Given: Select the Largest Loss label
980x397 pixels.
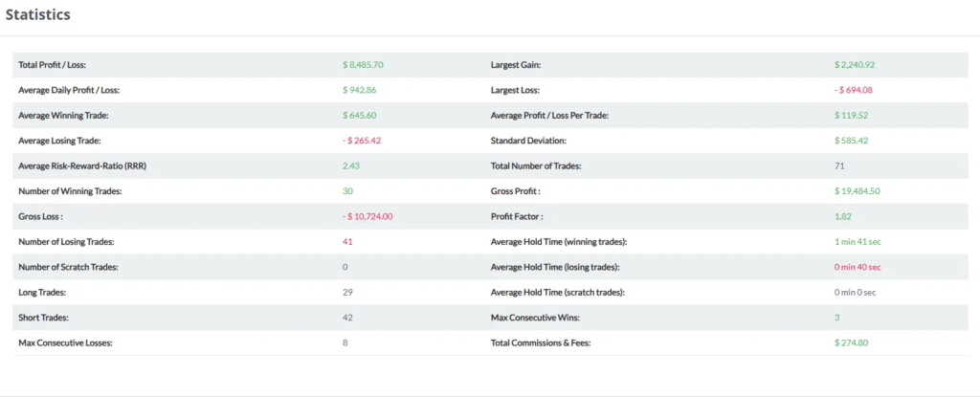Looking at the screenshot, I should 515,90.
